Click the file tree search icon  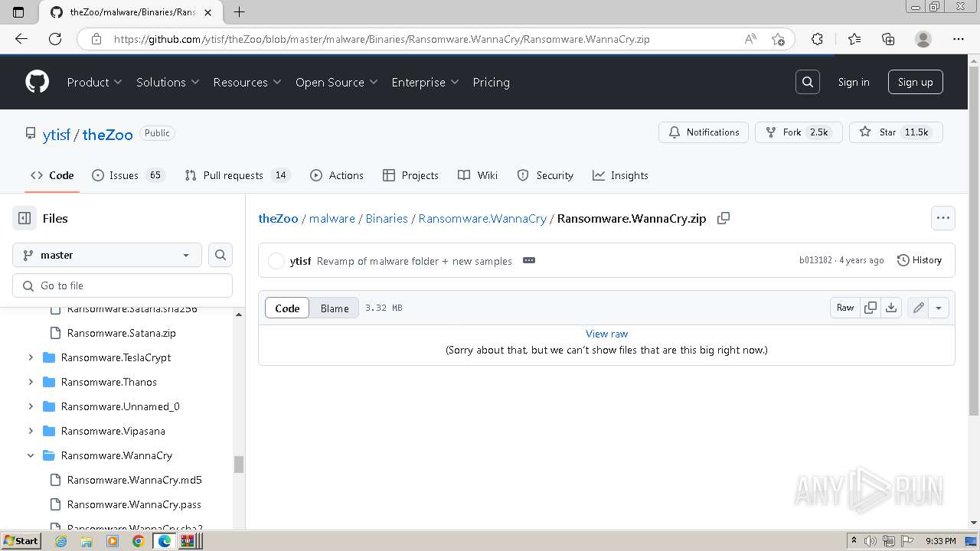pos(220,255)
